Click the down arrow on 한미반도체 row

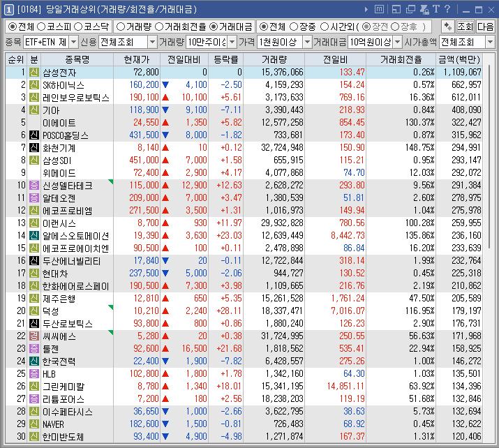[165, 437]
